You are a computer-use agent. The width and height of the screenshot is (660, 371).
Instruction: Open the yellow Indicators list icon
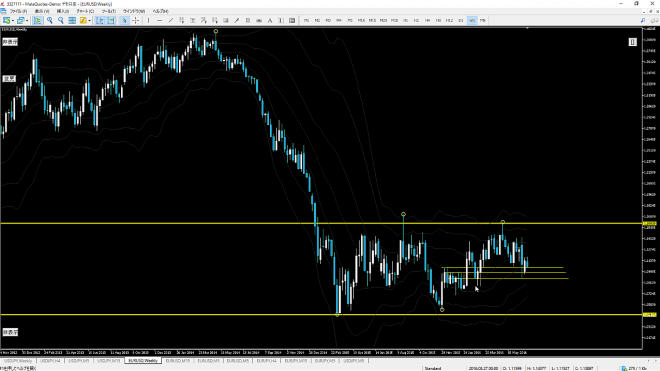tap(83, 20)
